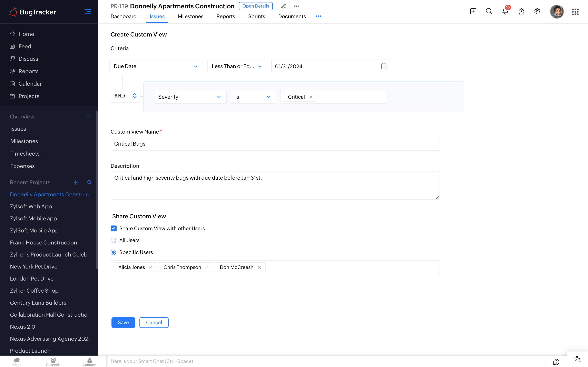Screen dimensions: 588x367
Task: Open the Severity field dropdown
Action: (x=190, y=97)
